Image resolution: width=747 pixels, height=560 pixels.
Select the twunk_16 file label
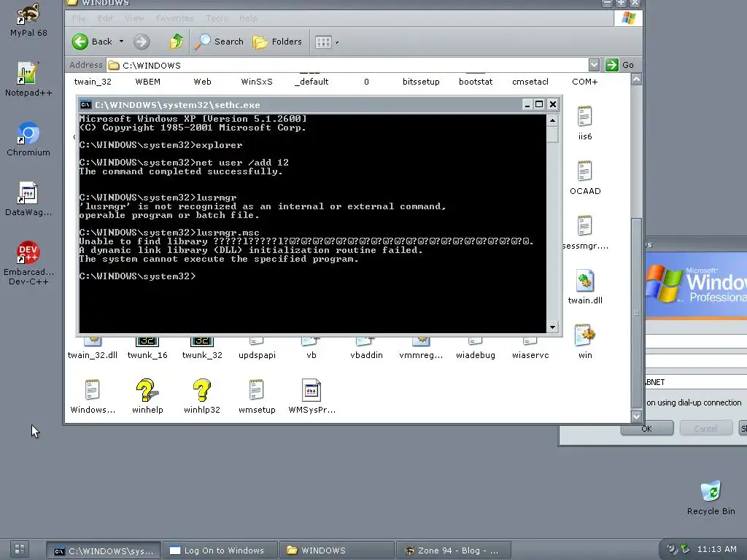click(x=147, y=355)
